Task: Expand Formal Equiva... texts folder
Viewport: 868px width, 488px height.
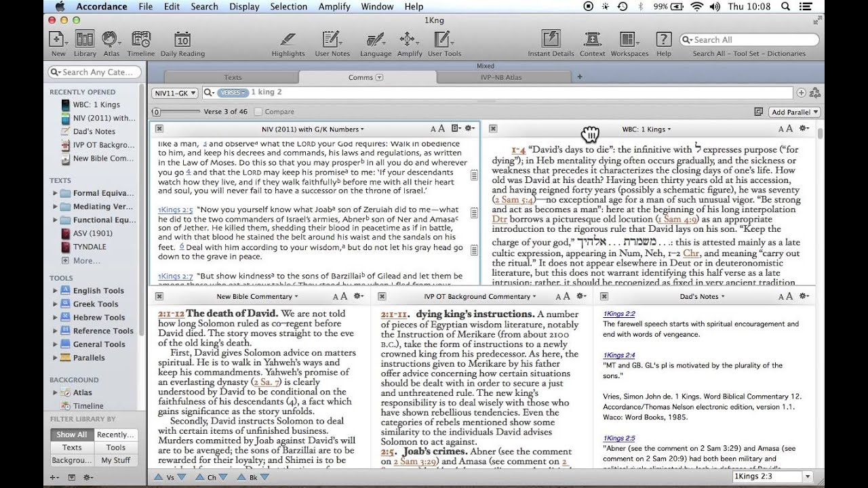Action: (55, 193)
